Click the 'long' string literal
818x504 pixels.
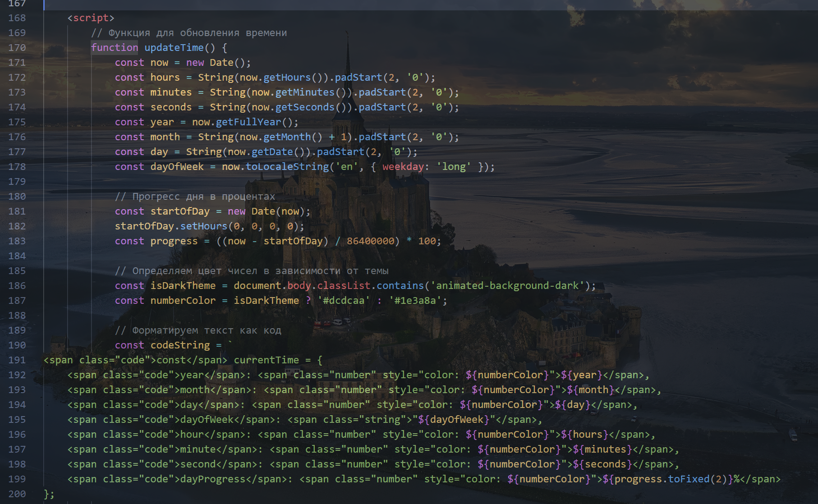[x=454, y=167]
